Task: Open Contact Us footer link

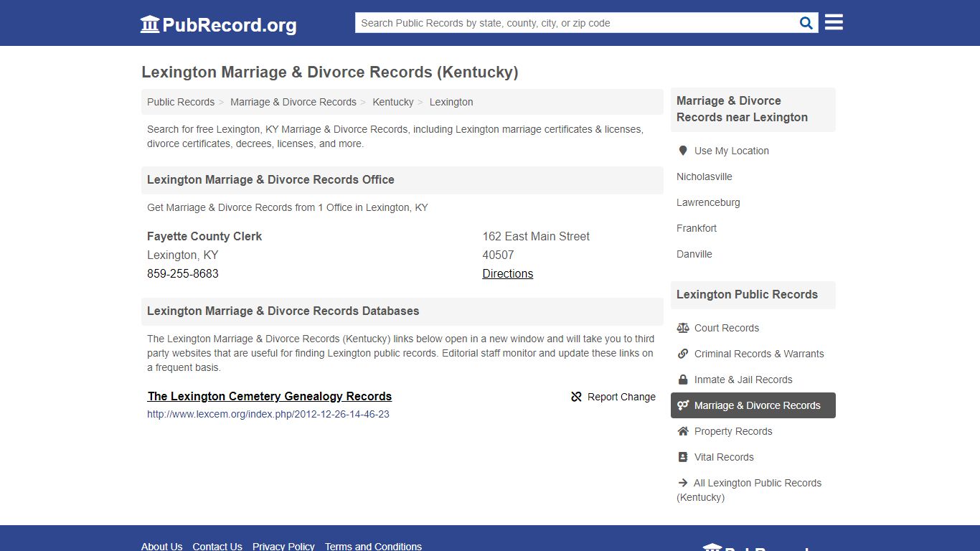Action: (x=217, y=546)
